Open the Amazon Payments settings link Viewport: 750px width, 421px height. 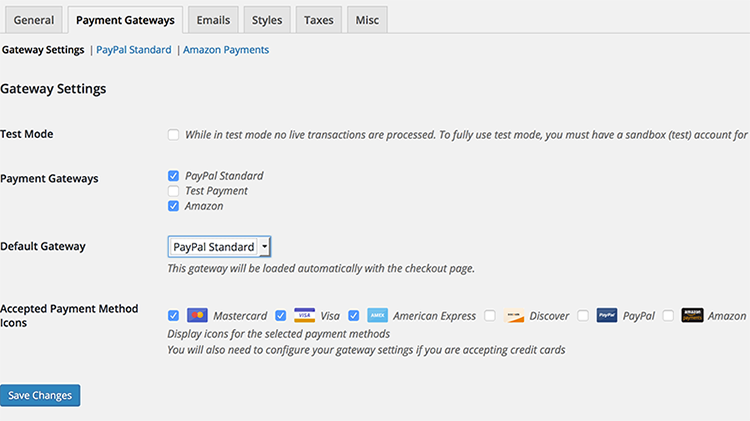(226, 50)
